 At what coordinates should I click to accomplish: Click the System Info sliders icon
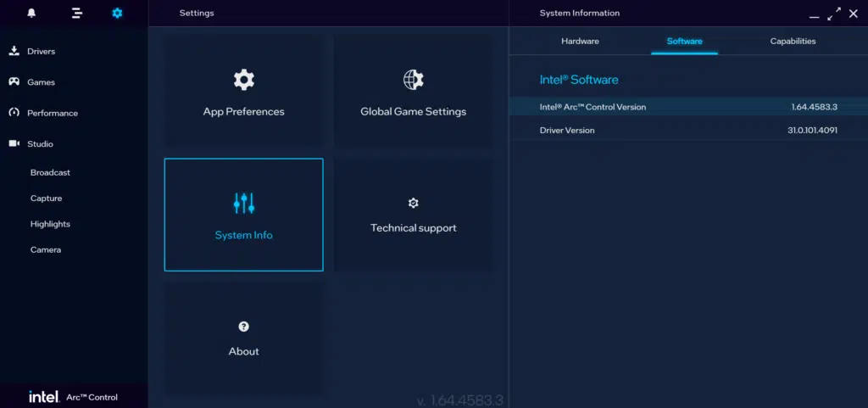click(243, 204)
